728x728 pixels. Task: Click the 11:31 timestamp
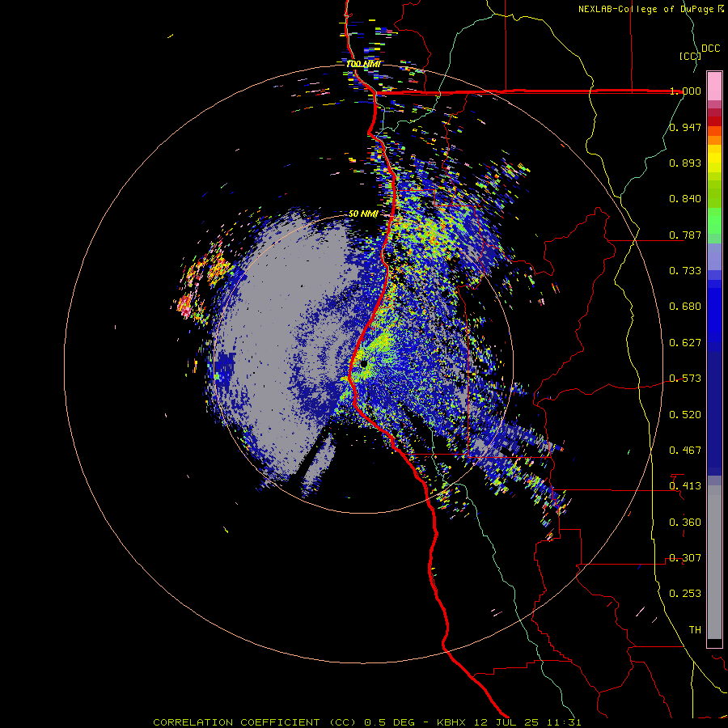[x=564, y=722]
